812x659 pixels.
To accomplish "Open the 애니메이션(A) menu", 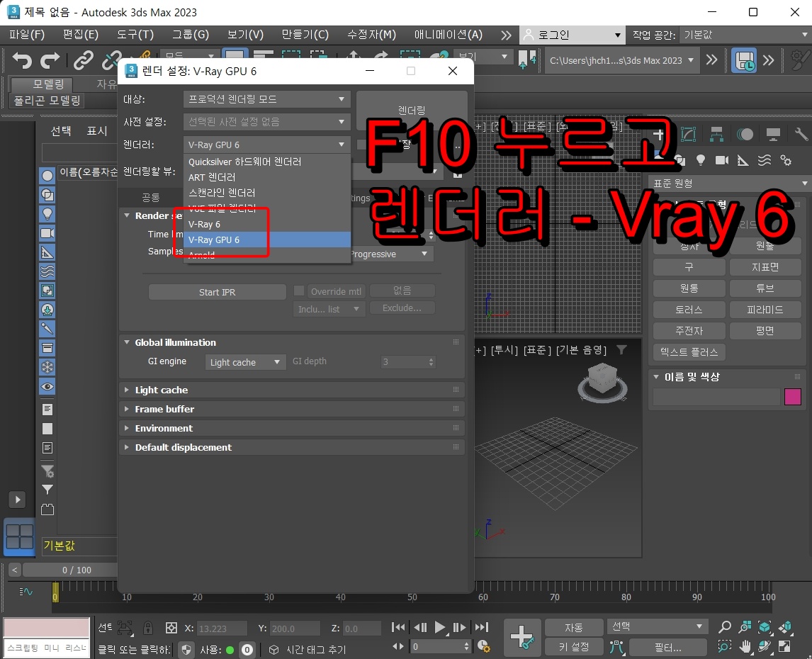I will tap(449, 35).
